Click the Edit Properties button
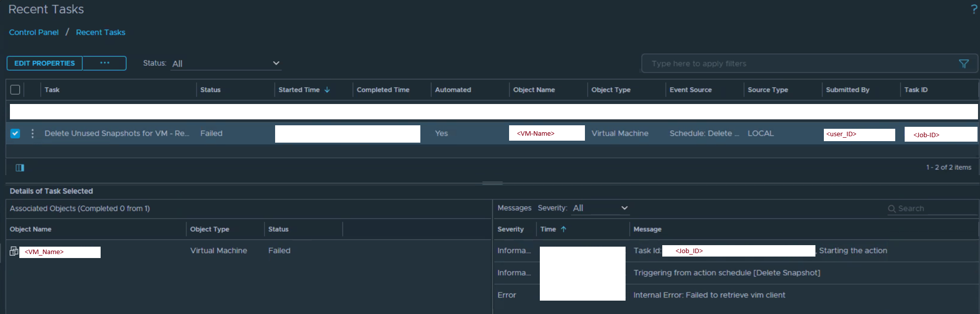This screenshot has height=314, width=980. coord(45,63)
